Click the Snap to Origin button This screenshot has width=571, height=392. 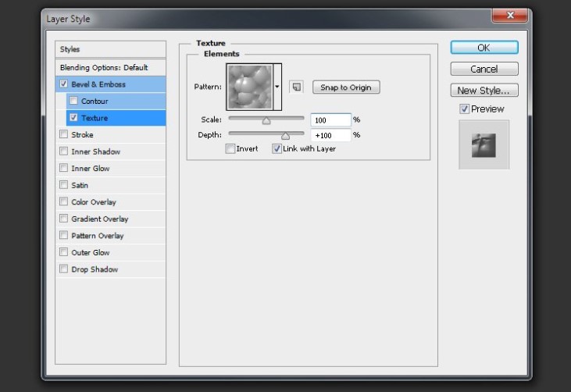(346, 87)
